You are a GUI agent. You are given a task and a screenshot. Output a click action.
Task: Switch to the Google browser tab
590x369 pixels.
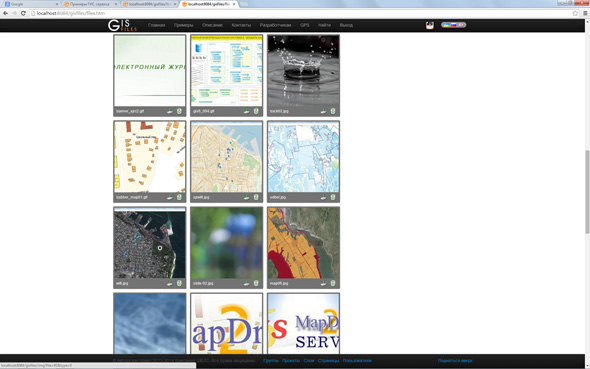click(x=30, y=4)
